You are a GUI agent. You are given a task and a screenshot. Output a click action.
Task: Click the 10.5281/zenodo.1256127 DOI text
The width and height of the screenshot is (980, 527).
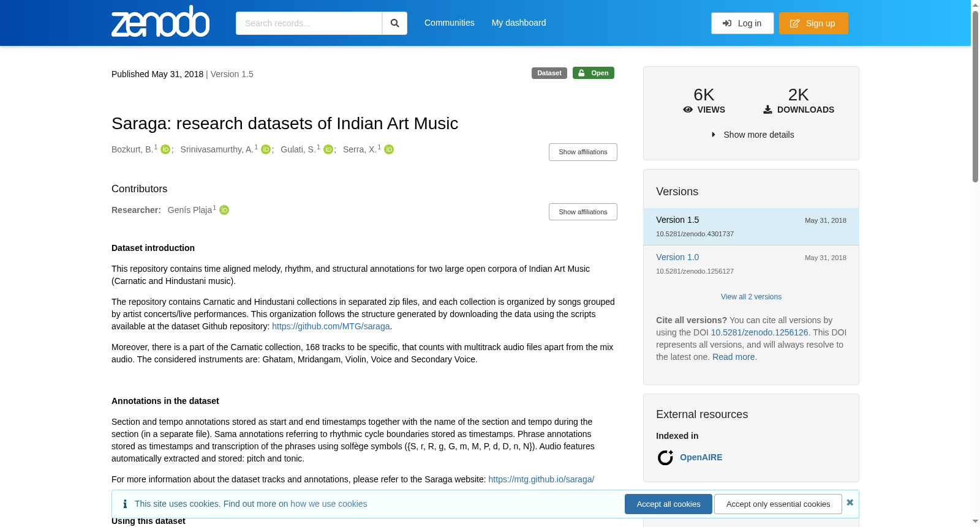695,271
